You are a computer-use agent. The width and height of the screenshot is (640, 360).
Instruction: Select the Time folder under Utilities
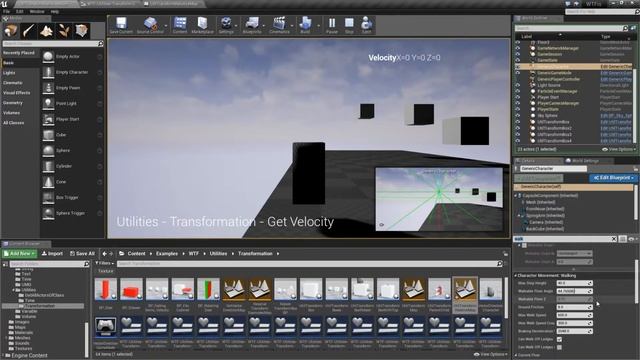pos(30,300)
